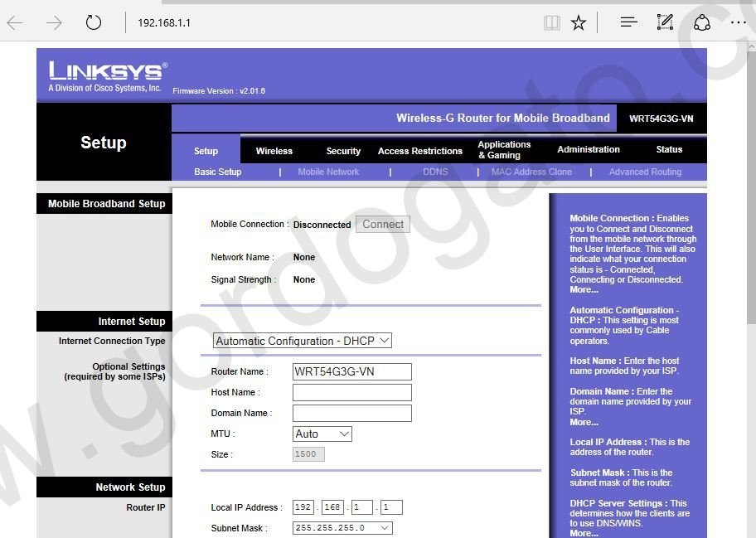
Task: Open the Internet Connection Type dropdown
Action: point(302,340)
